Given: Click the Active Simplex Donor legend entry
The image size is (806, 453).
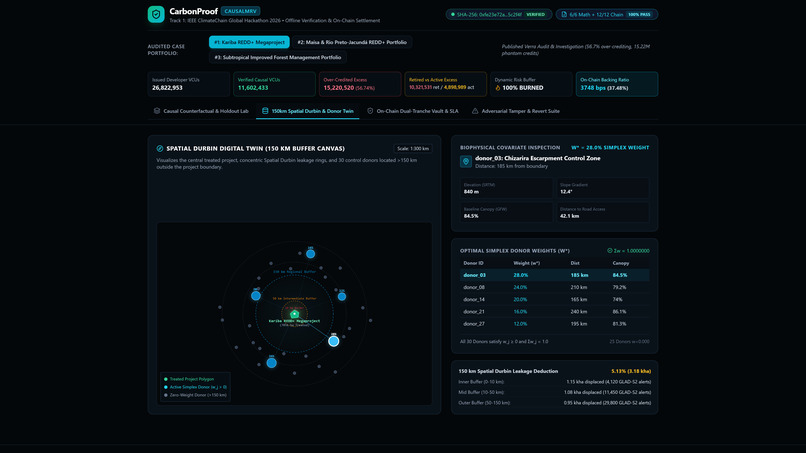Looking at the screenshot, I should [x=195, y=387].
